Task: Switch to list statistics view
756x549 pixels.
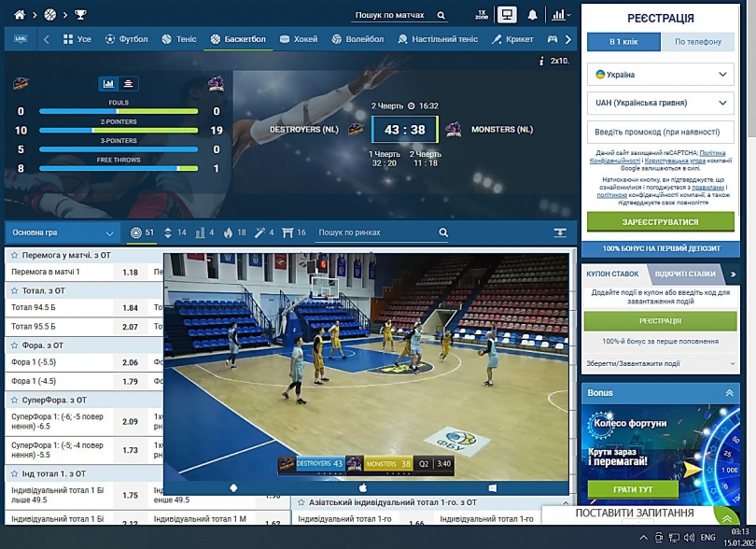Action: (128, 84)
